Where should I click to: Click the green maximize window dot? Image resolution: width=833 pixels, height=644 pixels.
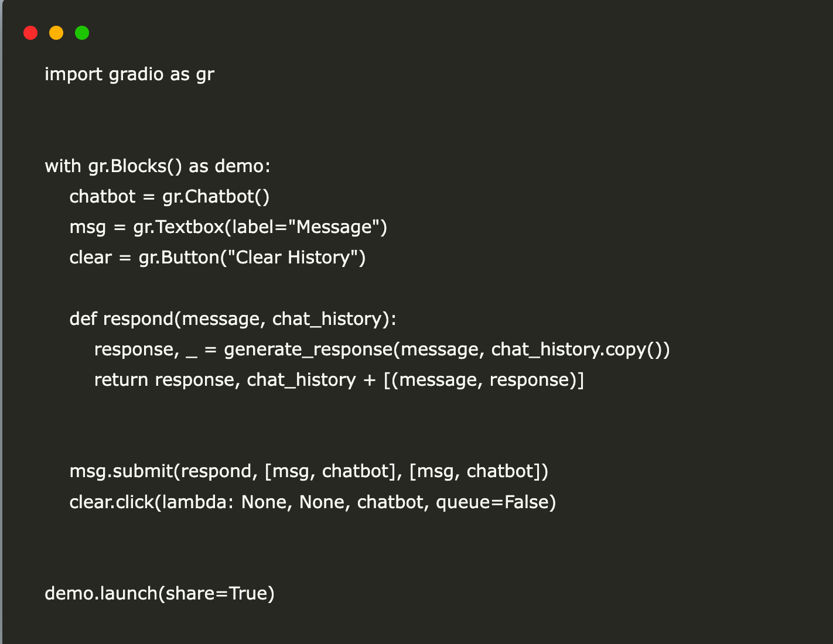82,33
